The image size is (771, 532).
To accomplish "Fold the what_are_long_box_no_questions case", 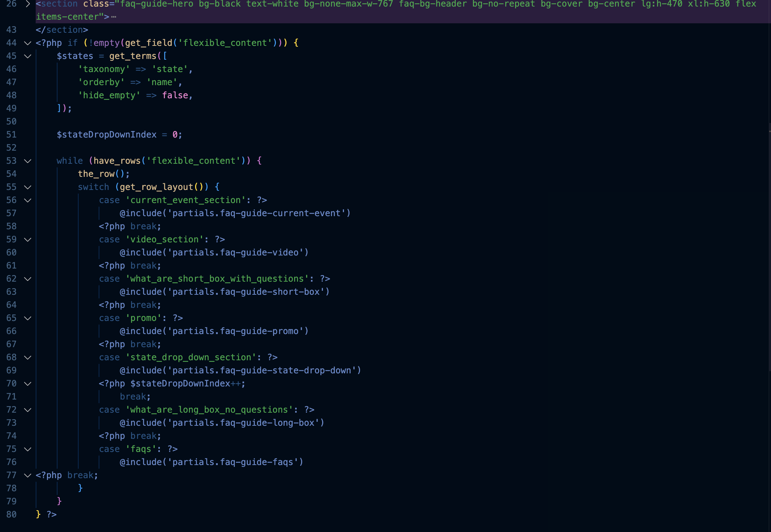I will pyautogui.click(x=28, y=410).
